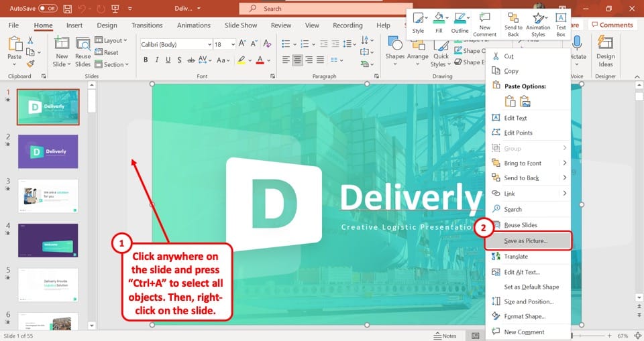Image resolution: width=644 pixels, height=341 pixels.
Task: Click the red font color swatch
Action: pyautogui.click(x=260, y=60)
